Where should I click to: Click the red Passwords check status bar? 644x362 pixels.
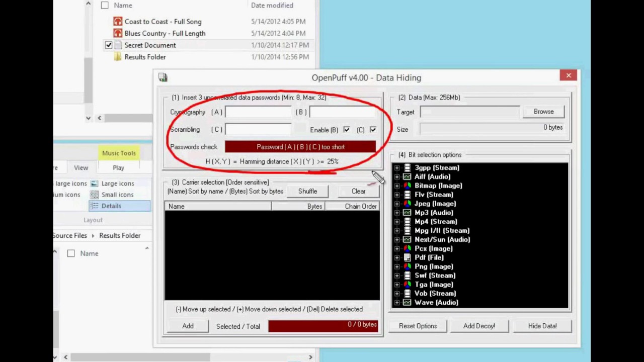tap(300, 147)
